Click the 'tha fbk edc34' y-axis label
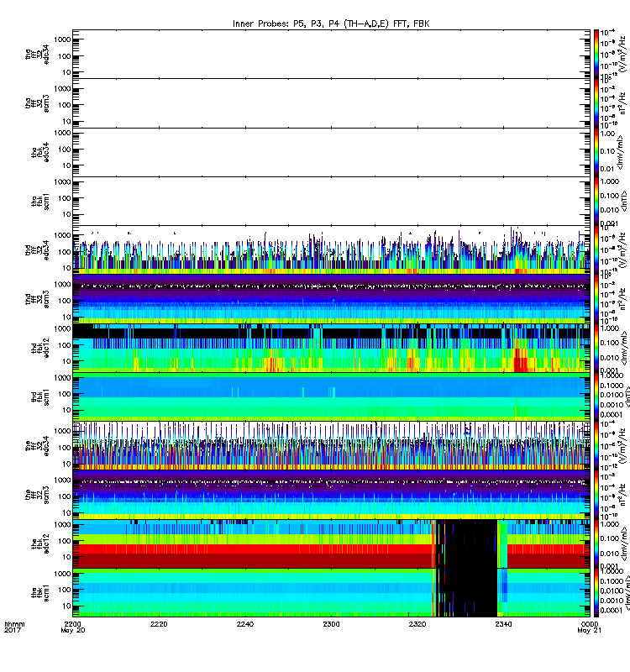 [x=39, y=153]
